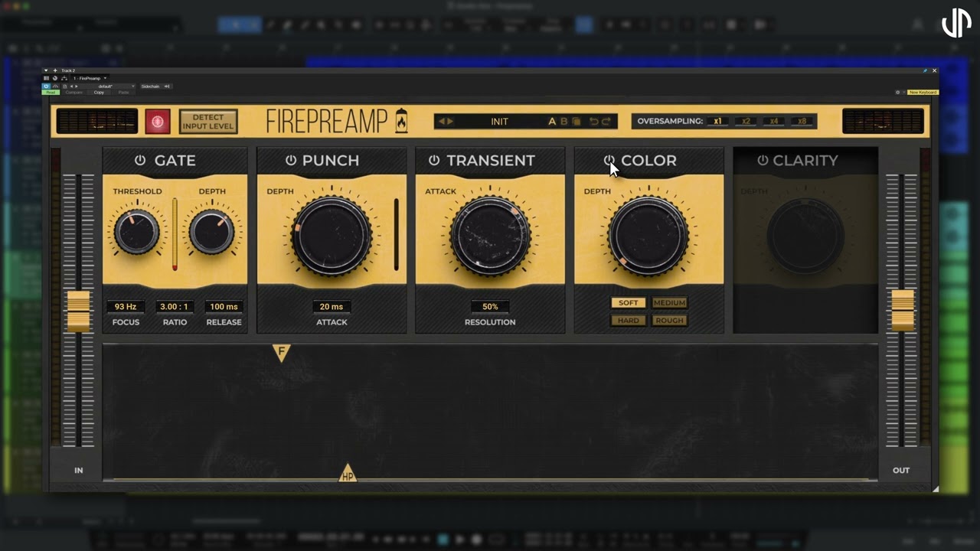Image resolution: width=980 pixels, height=551 pixels.
Task: Redo change in FirePreamp
Action: [606, 122]
